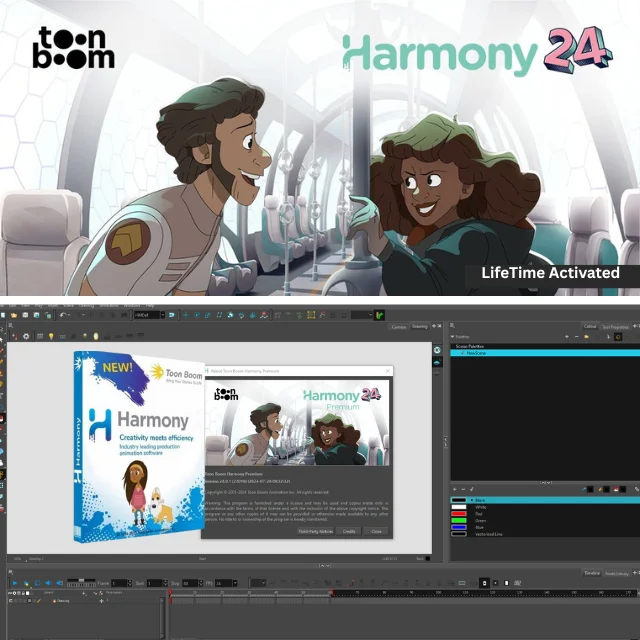
Task: Add a new colour swatch with plus
Action: (x=455, y=489)
